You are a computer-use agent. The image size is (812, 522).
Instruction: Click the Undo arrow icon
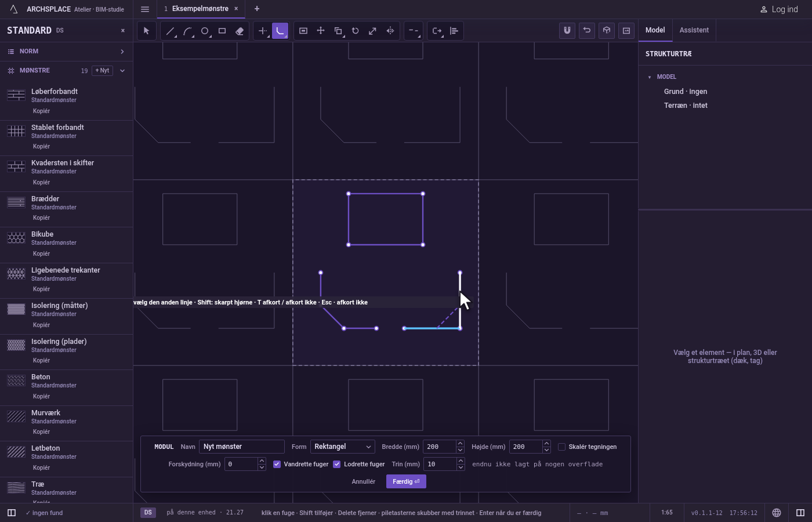[587, 30]
